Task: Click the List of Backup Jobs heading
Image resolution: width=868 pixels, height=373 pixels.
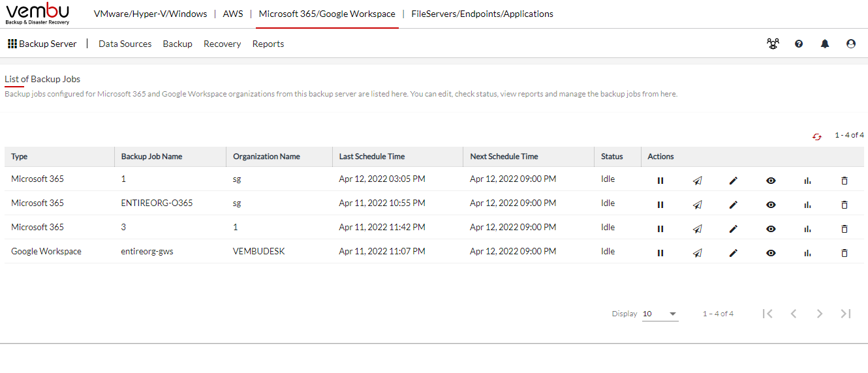Action: 42,79
